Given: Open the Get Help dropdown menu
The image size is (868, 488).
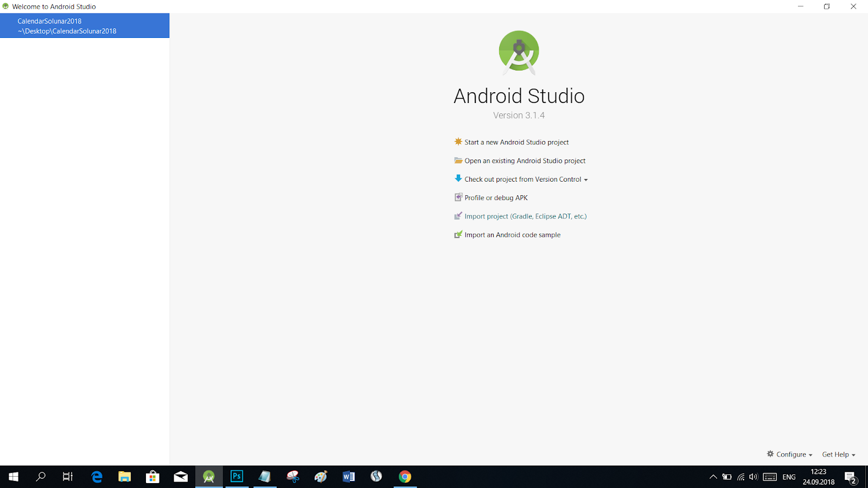Looking at the screenshot, I should click(839, 454).
